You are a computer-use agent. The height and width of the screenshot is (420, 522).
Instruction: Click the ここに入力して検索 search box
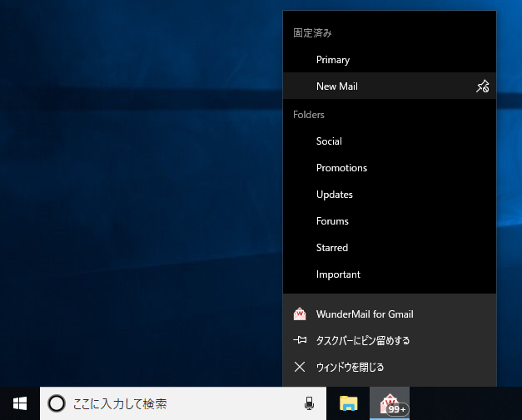[183, 403]
